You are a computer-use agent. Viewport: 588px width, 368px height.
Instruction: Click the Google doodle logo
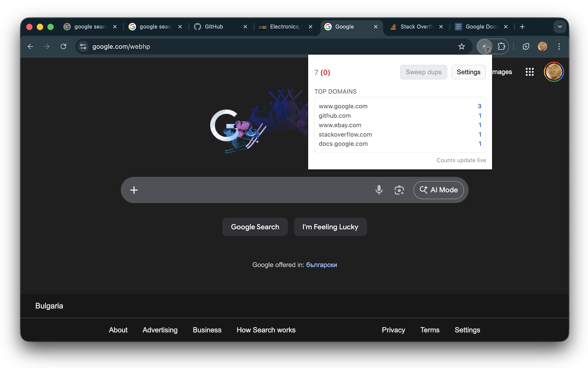click(260, 121)
